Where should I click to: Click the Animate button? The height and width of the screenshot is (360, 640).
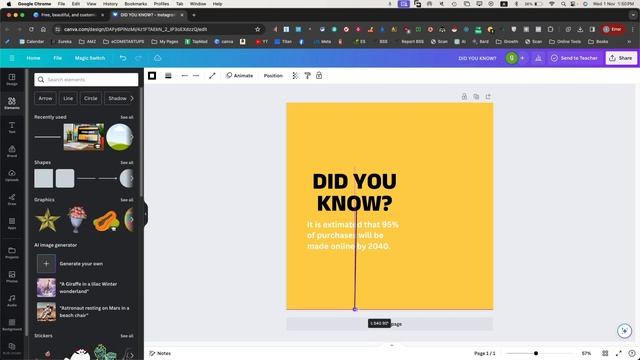(x=239, y=76)
